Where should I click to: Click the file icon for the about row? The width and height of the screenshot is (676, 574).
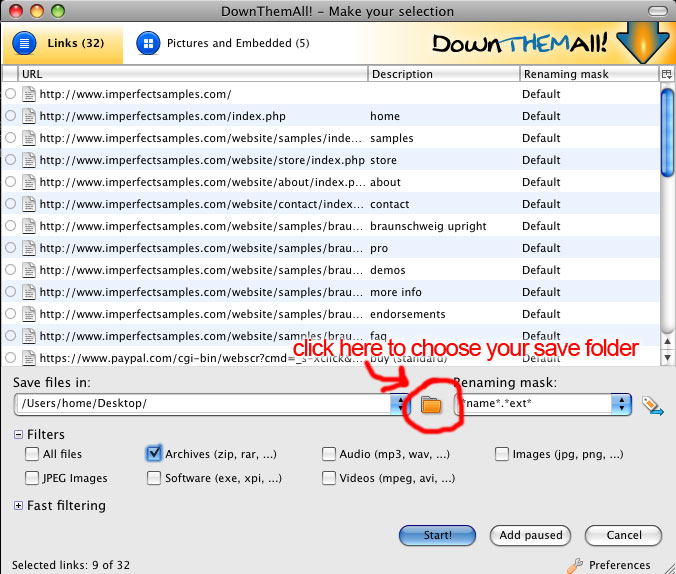coord(29,182)
